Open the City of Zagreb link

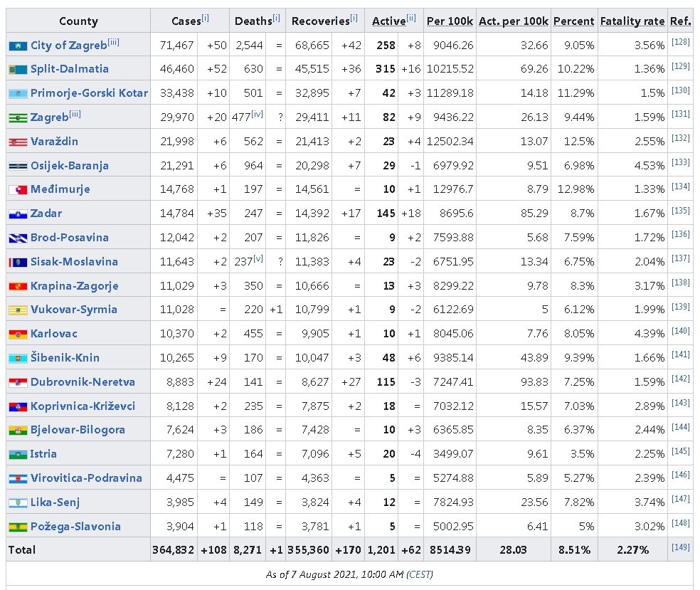69,45
